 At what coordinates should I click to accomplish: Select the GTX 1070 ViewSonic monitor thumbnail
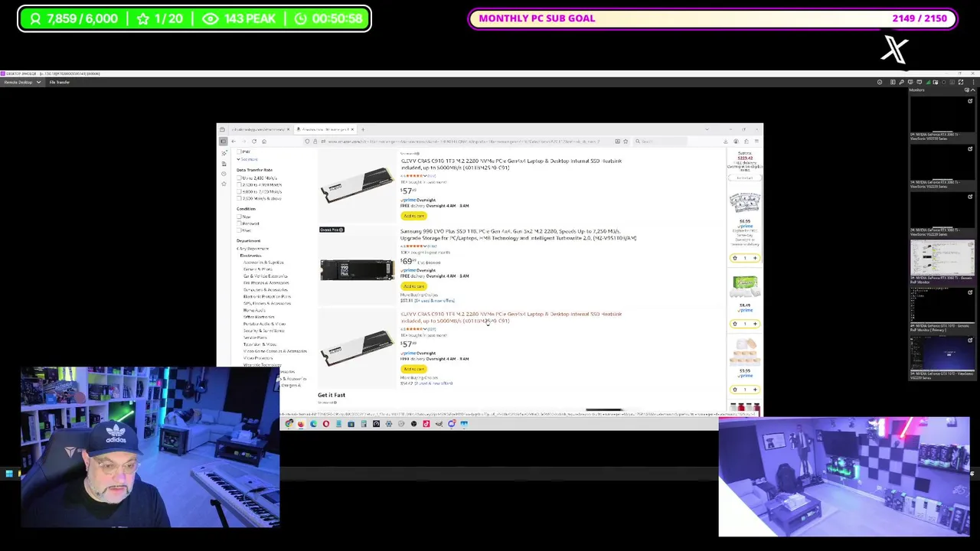[942, 354]
